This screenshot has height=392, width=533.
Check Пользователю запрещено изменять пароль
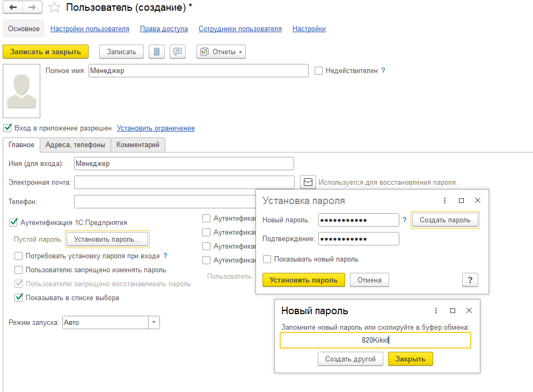tap(19, 270)
